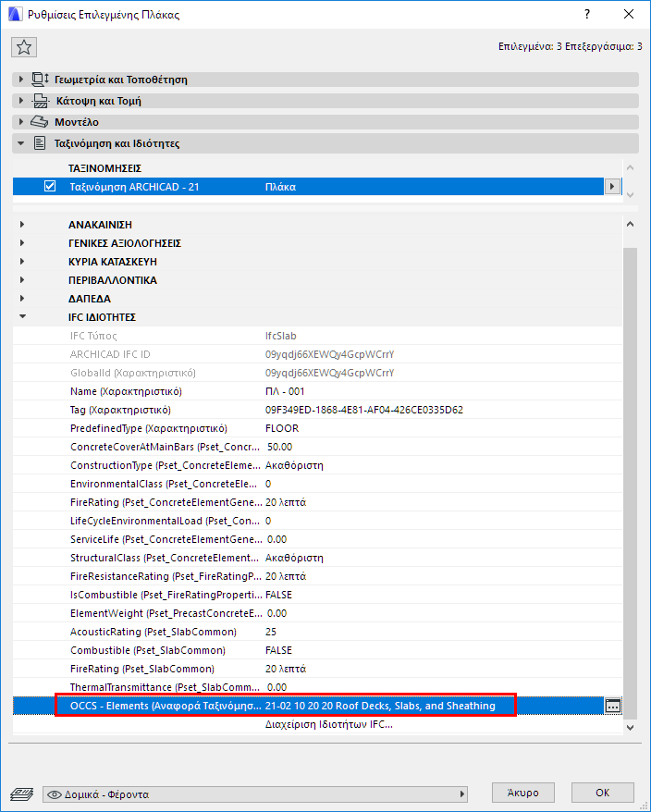Collapse the IFC ΙΔΙΟΤΗΤΕΣ group
Screen dimensions: 651x812
(x=22, y=317)
